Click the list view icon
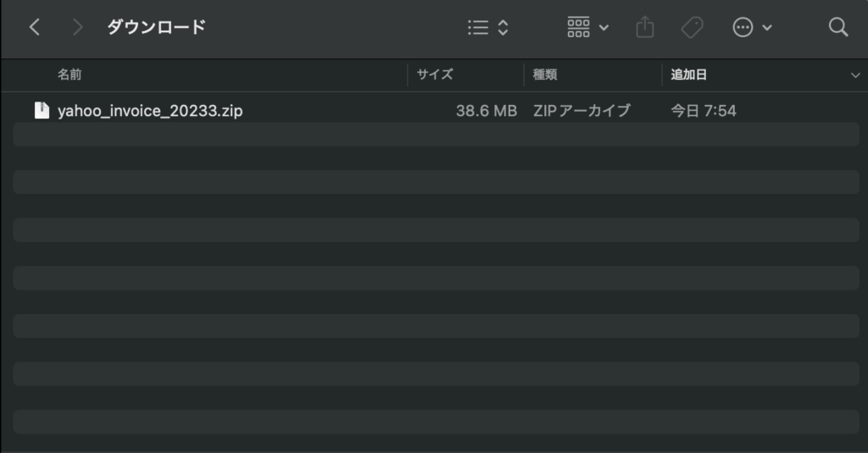Viewport: 868px width, 453px height. tap(478, 28)
